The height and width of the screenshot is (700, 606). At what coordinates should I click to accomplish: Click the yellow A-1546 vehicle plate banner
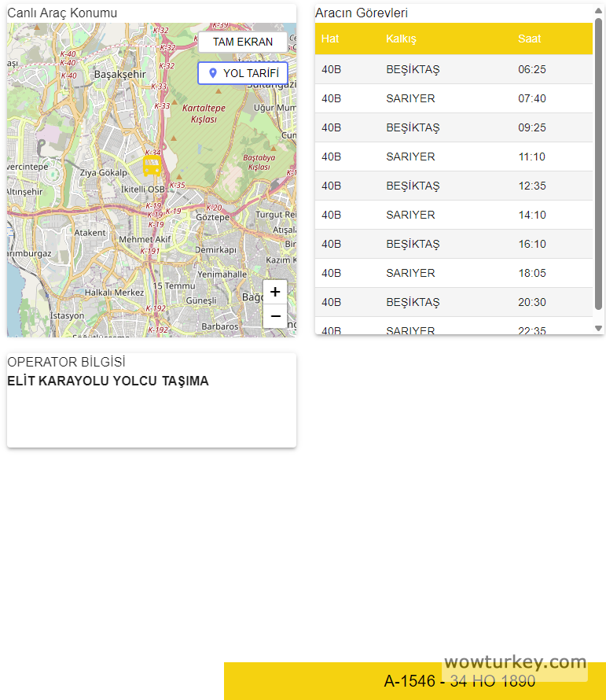point(414,681)
